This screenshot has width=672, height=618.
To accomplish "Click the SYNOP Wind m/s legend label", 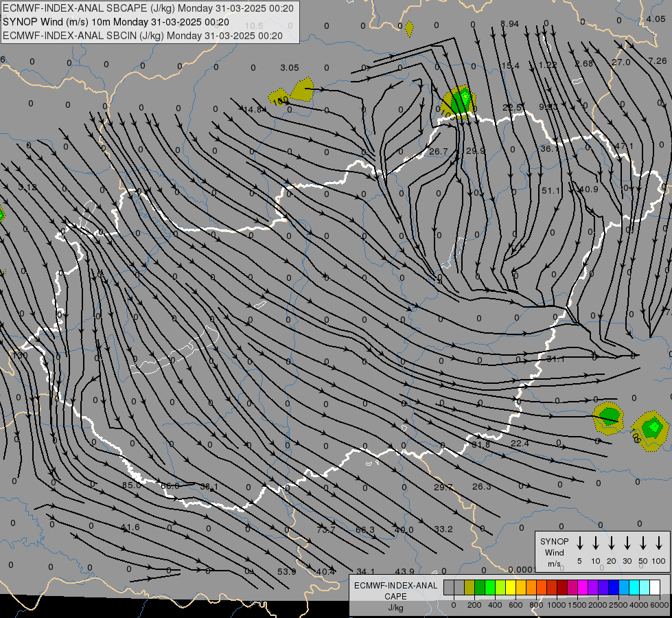I will 554,552.
